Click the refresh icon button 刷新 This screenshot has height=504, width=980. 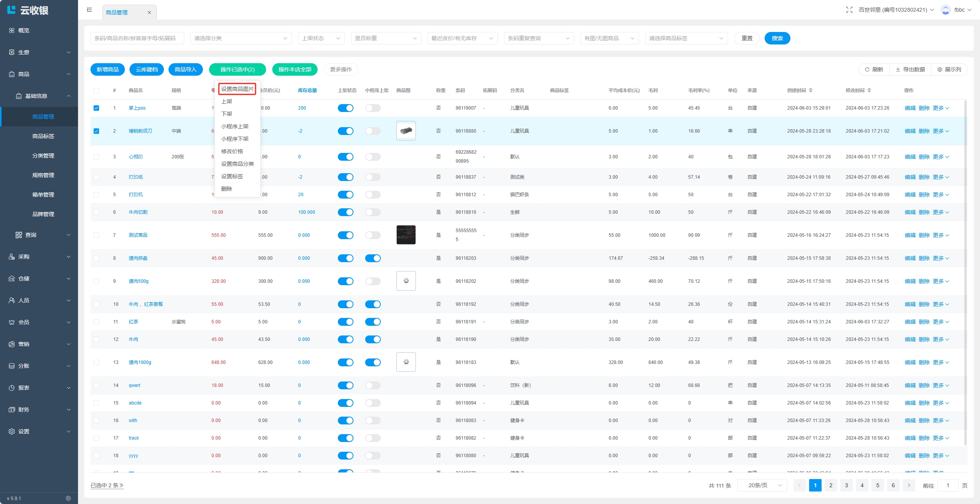tap(874, 69)
